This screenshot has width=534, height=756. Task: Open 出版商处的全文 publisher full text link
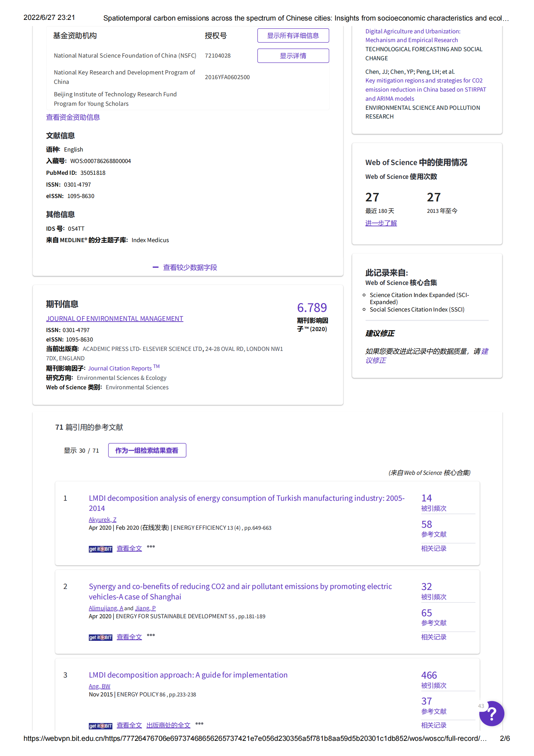(x=168, y=725)
